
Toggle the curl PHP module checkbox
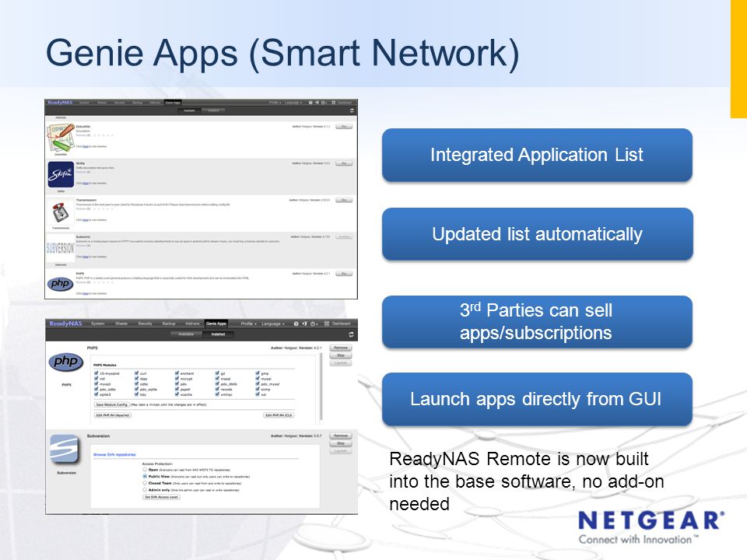pos(137,373)
